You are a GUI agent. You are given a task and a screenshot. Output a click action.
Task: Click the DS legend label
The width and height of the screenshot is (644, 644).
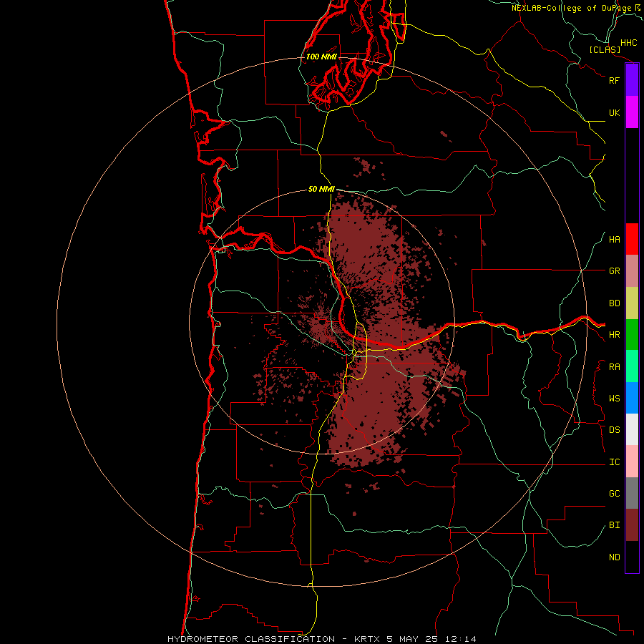coord(615,430)
